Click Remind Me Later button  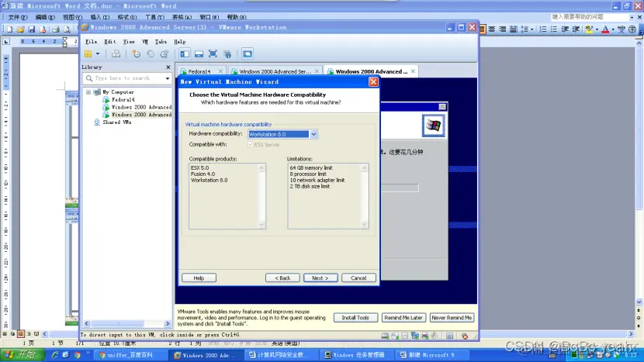(x=403, y=318)
